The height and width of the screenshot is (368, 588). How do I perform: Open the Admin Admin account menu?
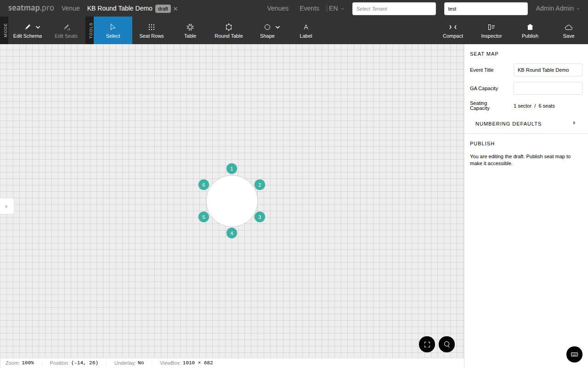(x=557, y=8)
